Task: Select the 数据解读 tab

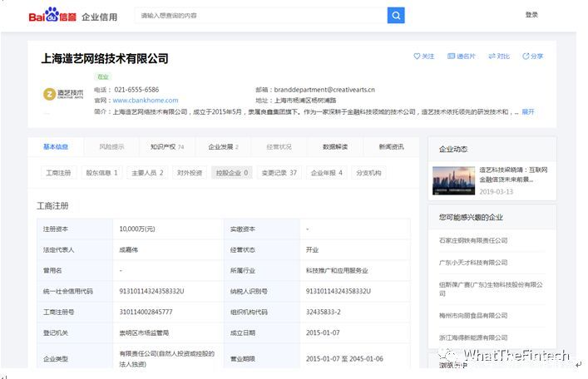Action: pos(334,147)
